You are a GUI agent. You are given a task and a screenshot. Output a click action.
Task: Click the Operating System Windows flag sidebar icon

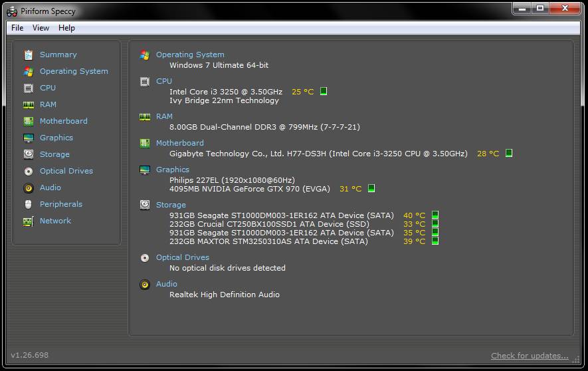(29, 71)
